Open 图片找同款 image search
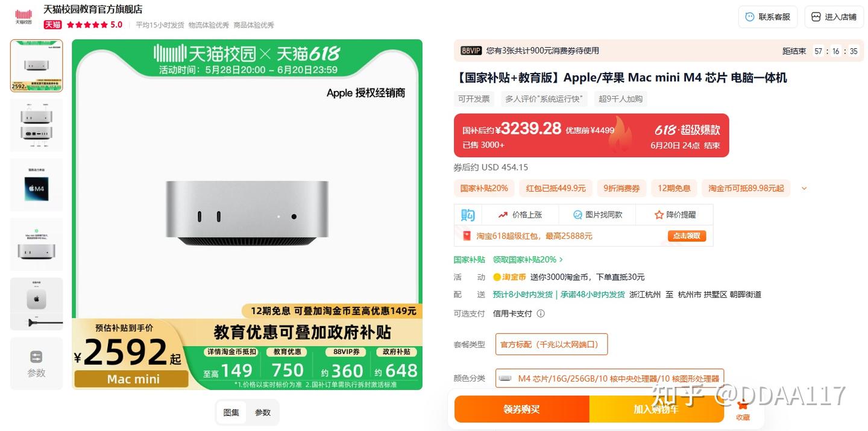The image size is (868, 431). pos(597,215)
